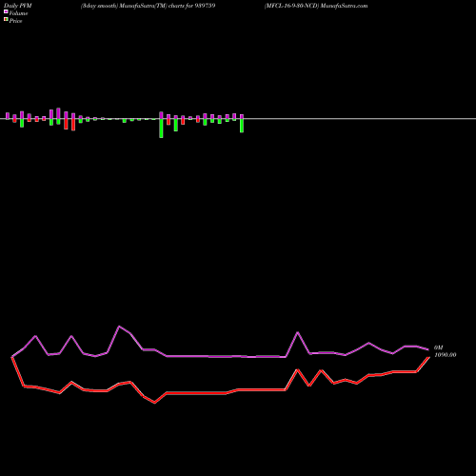Click the tallest green volume bar at chart middle
The width and height of the screenshot is (476, 476).
pyautogui.click(x=161, y=129)
